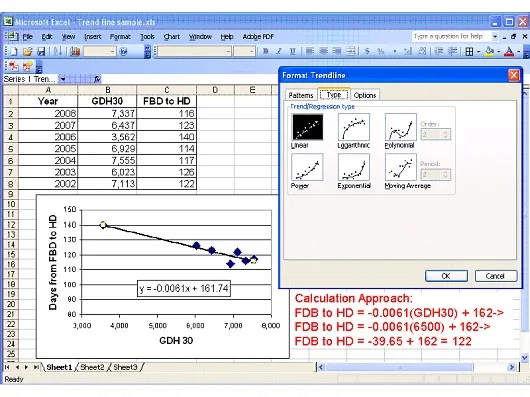Click the Align Left icon
530x397 pixels.
point(310,51)
